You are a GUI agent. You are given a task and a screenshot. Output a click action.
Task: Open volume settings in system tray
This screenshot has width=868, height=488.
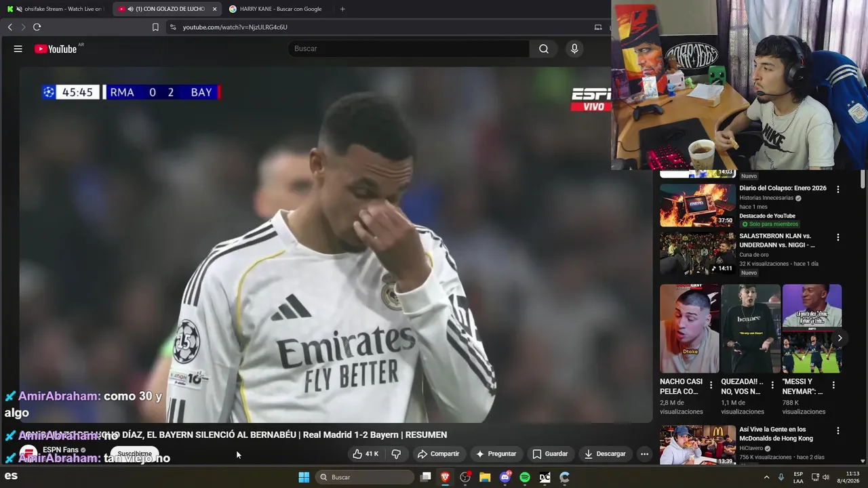tap(826, 477)
